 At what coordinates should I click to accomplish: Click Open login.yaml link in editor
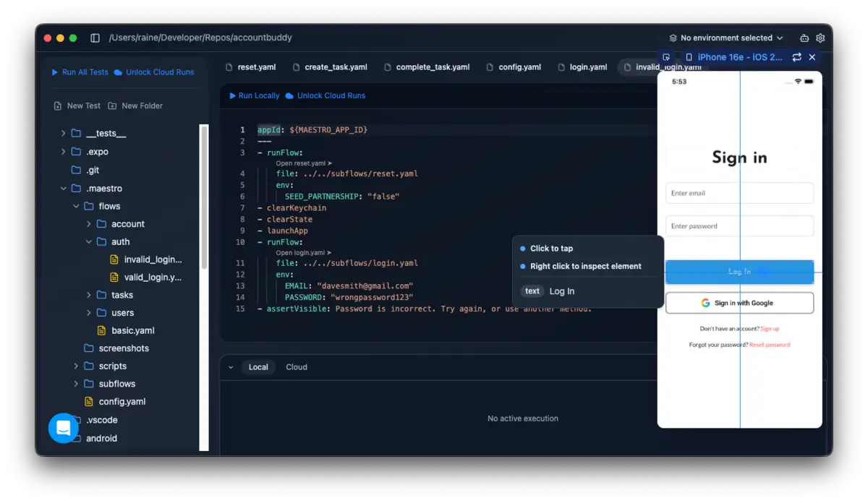304,253
